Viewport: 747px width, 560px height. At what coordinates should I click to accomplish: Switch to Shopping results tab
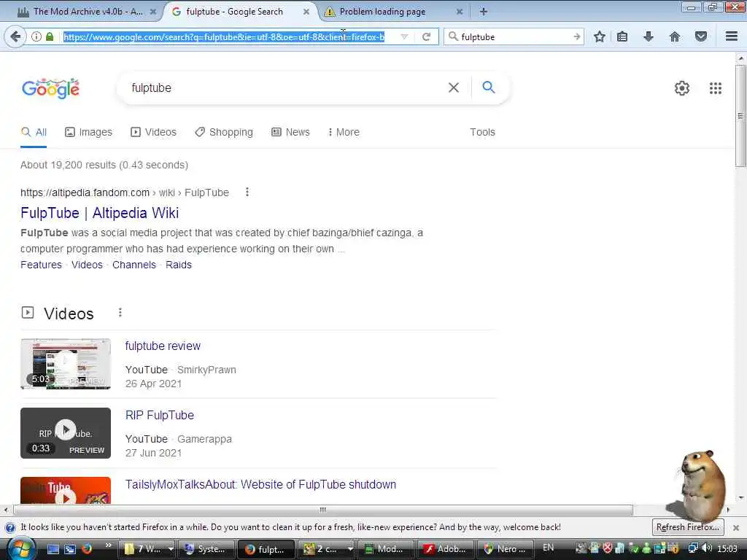point(224,133)
